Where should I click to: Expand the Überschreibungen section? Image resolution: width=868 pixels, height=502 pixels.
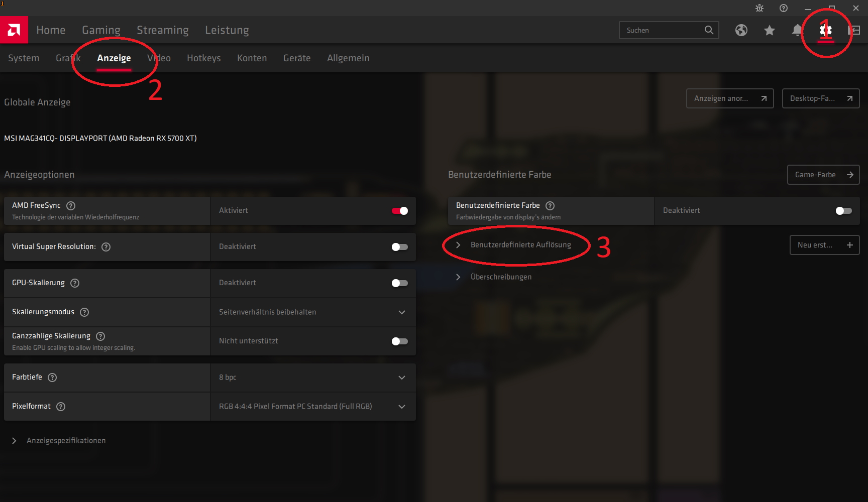pos(493,277)
